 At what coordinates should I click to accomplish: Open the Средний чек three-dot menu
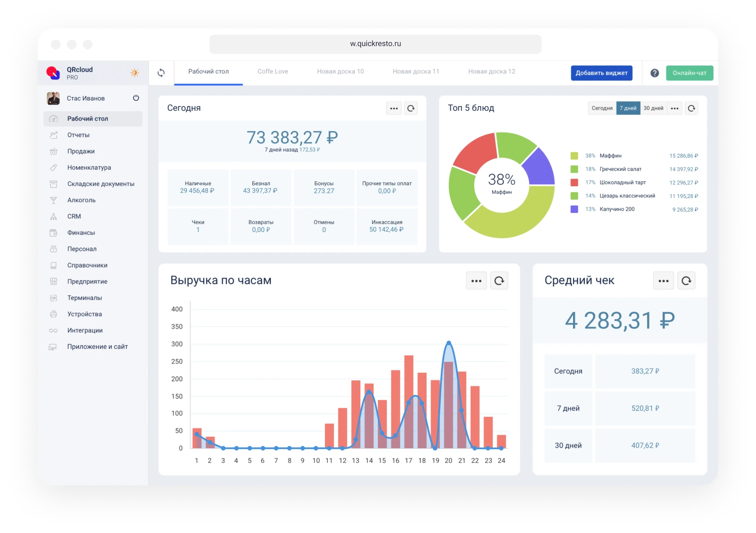(x=664, y=281)
